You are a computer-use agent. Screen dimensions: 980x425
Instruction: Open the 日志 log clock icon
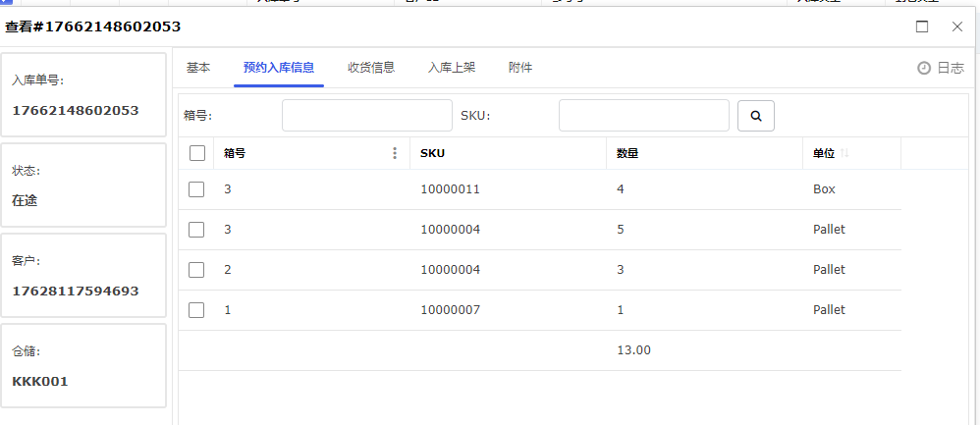tap(924, 68)
